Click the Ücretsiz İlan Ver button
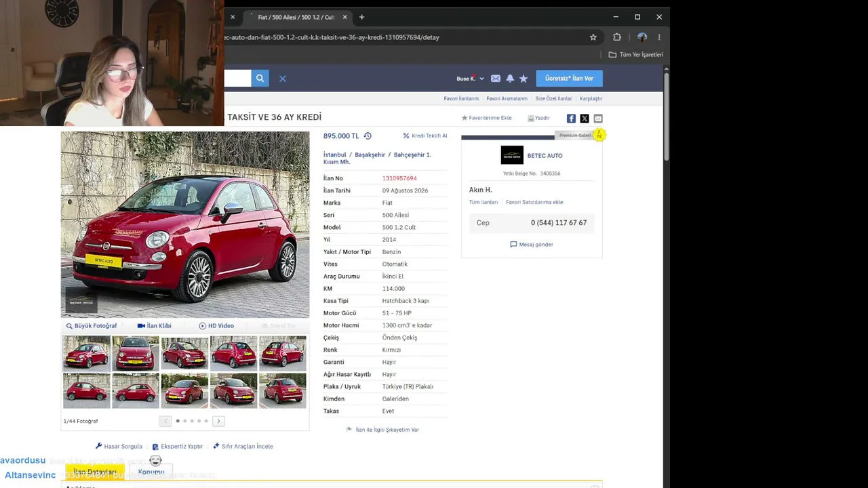Viewport: 868px width, 488px height. click(569, 79)
